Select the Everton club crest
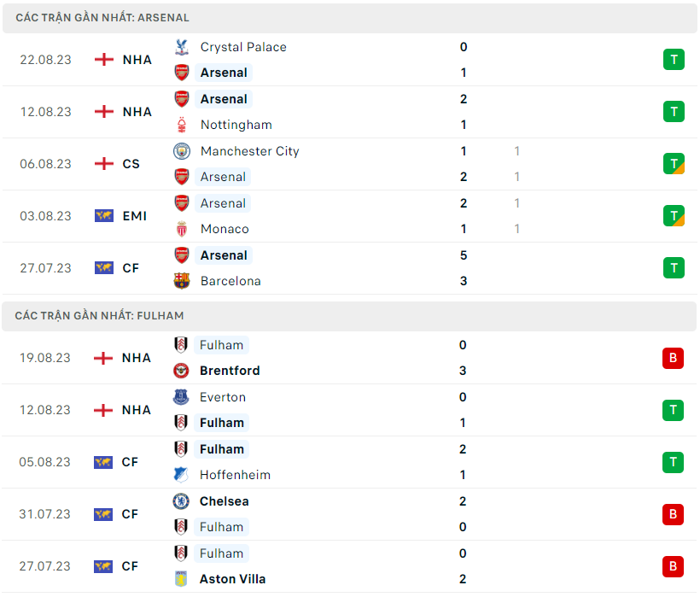 (x=181, y=397)
